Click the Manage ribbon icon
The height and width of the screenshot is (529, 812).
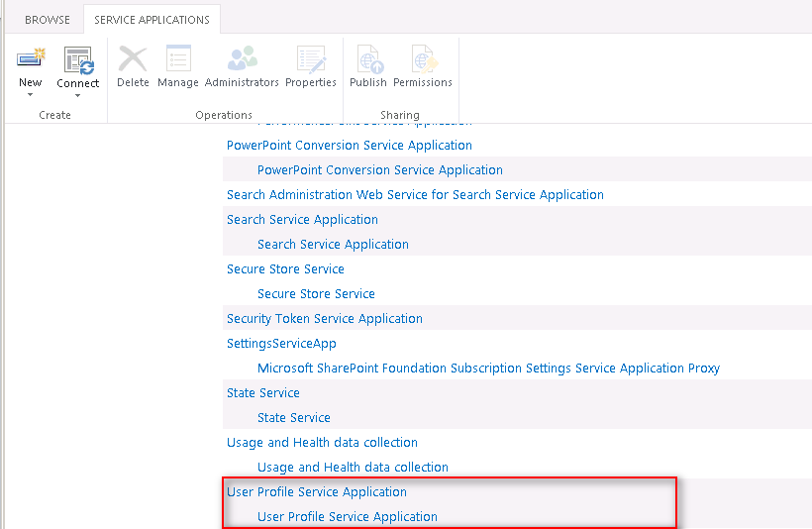point(178,58)
